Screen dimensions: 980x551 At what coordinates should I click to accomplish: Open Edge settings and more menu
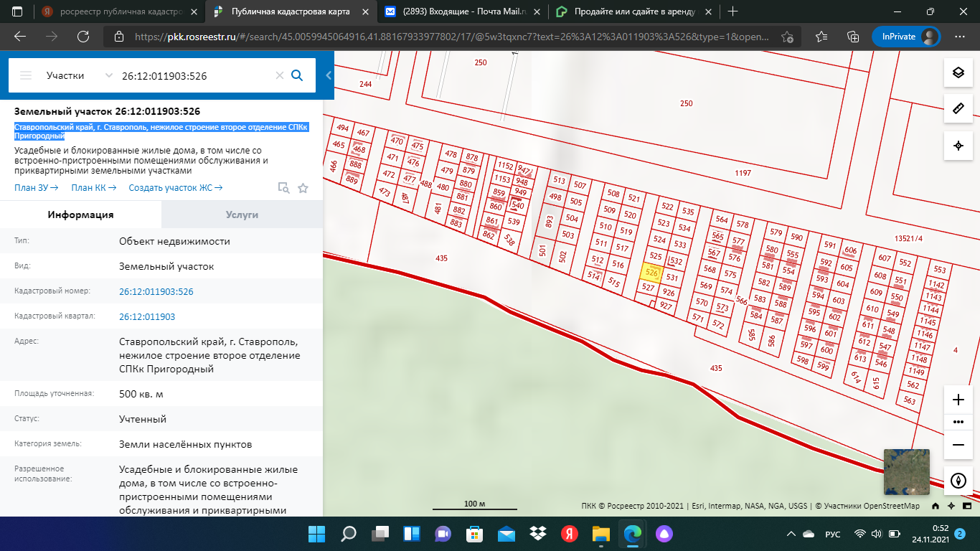[x=960, y=37]
